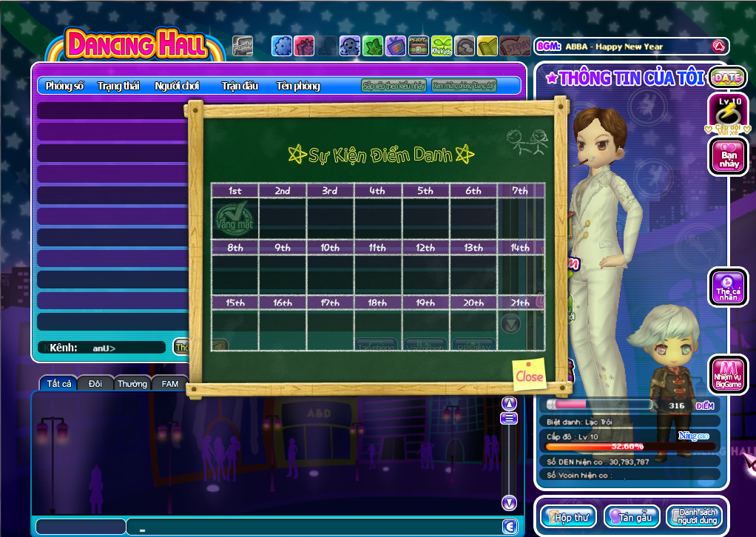Click the 5th day attendance cell

click(425, 218)
